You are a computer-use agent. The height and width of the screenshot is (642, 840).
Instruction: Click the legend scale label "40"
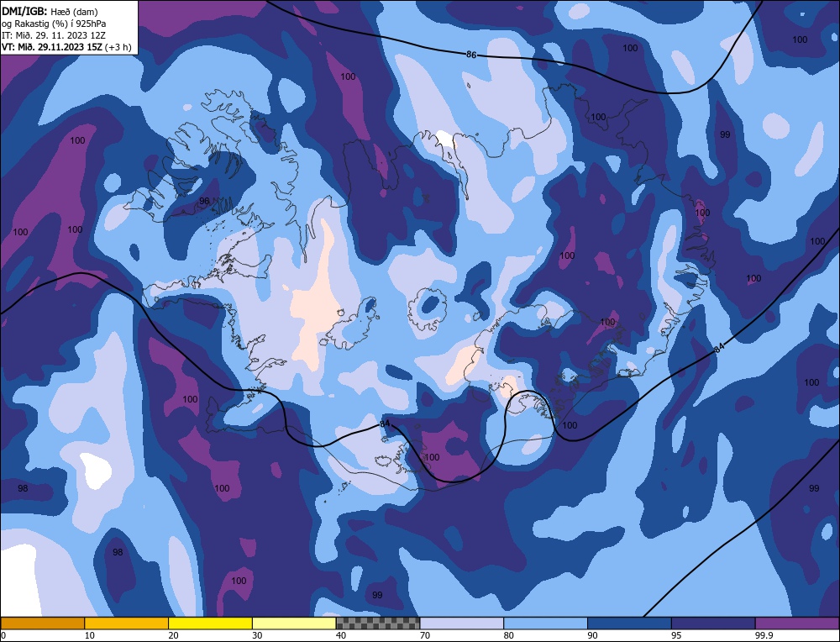coord(341,635)
